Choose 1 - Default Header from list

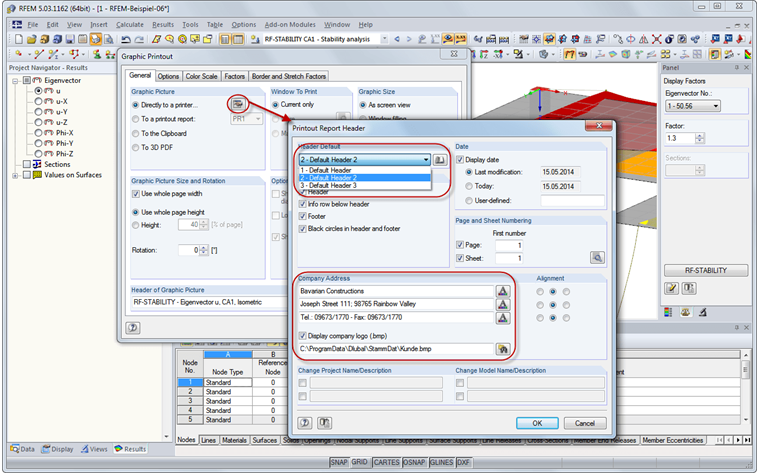click(365, 170)
